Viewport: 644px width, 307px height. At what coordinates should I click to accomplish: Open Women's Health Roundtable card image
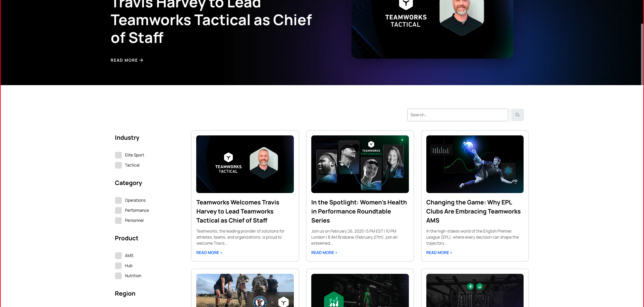tap(360, 164)
